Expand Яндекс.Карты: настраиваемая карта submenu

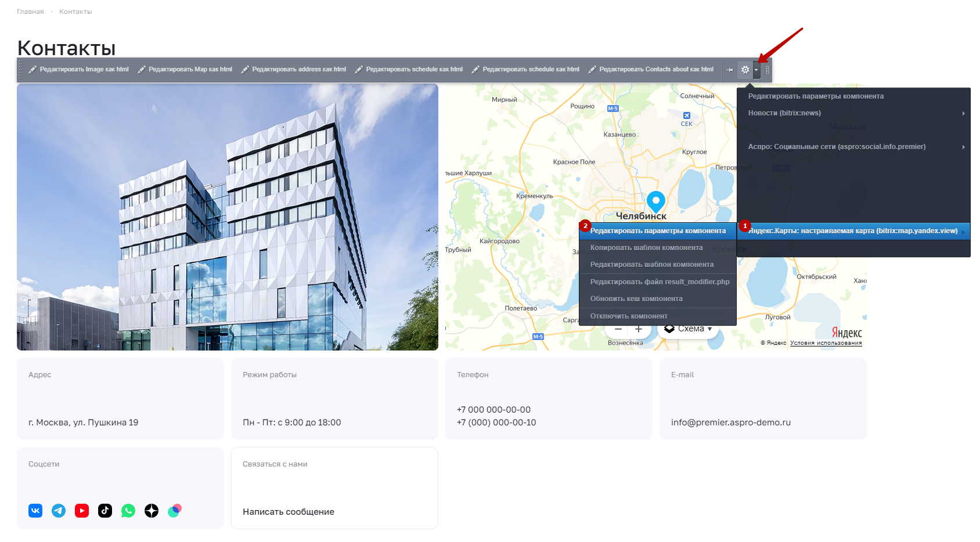point(853,231)
